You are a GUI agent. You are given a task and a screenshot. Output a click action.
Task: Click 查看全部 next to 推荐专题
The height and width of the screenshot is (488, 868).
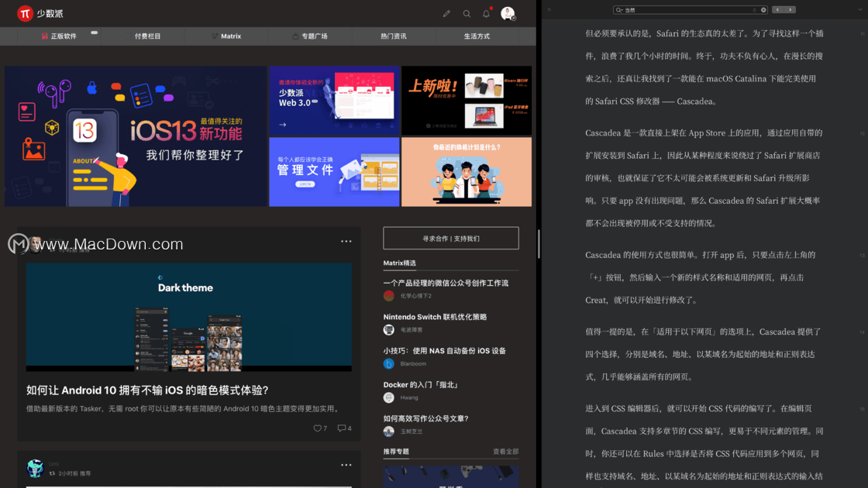(505, 452)
